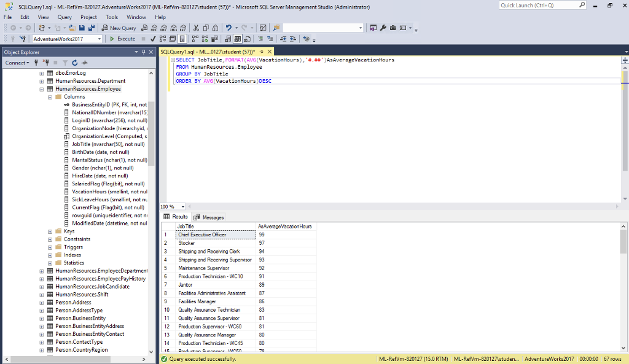Click the Parse query checkmark icon
Image resolution: width=629 pixels, height=364 pixels.
(154, 39)
